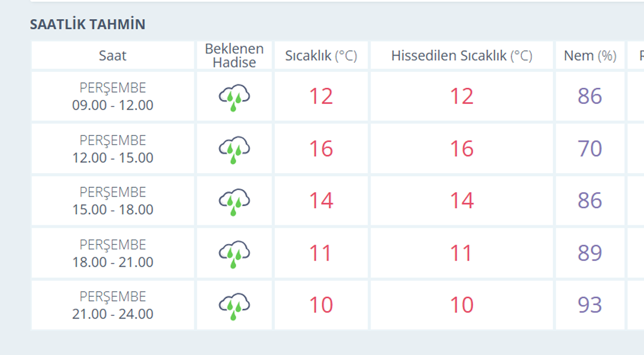
Task: Select the PERŞEMBE 12.00 - 15.00 time cell
Action: tap(113, 149)
